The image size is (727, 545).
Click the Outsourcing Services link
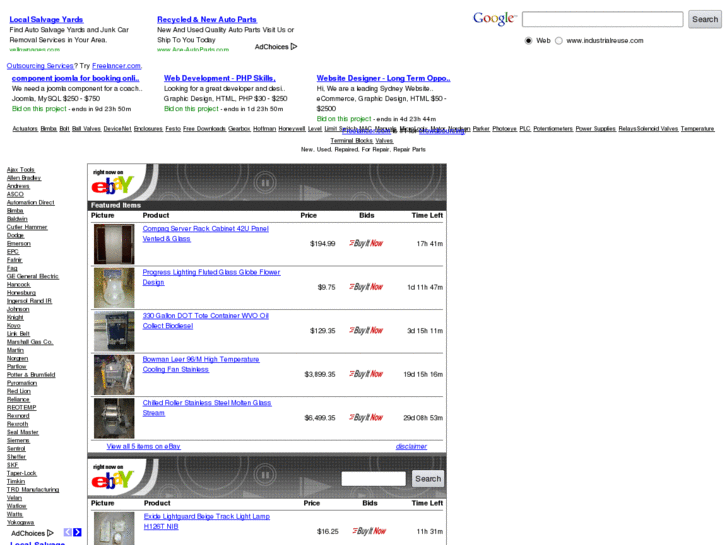pyautogui.click(x=40, y=66)
